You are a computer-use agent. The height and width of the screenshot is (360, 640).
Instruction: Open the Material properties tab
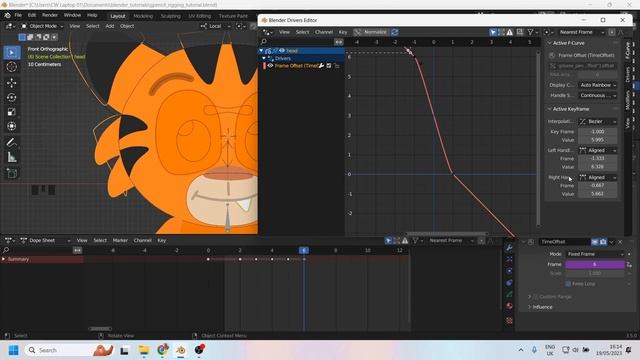(x=509, y=306)
